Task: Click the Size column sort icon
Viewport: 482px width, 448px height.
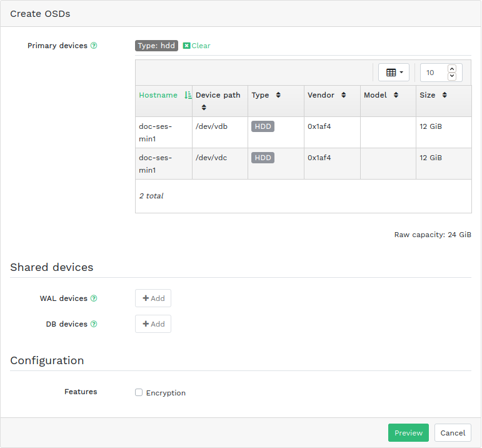Action: (x=444, y=95)
